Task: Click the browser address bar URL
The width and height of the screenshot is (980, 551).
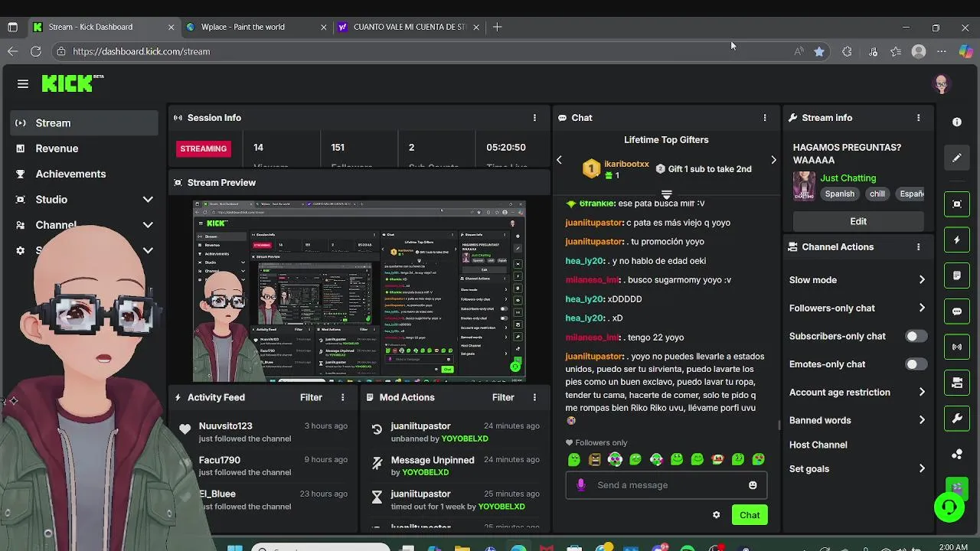Action: click(x=142, y=51)
